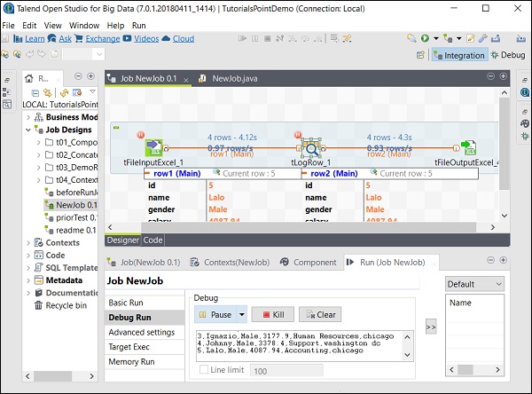Open the Component tab
Screen dimensions: 532x394
308,262
